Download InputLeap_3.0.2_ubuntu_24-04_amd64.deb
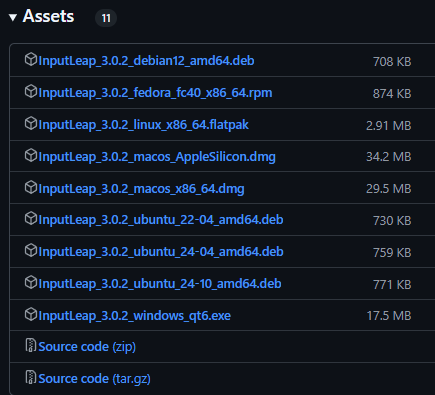The width and height of the screenshot is (435, 395). 161,252
